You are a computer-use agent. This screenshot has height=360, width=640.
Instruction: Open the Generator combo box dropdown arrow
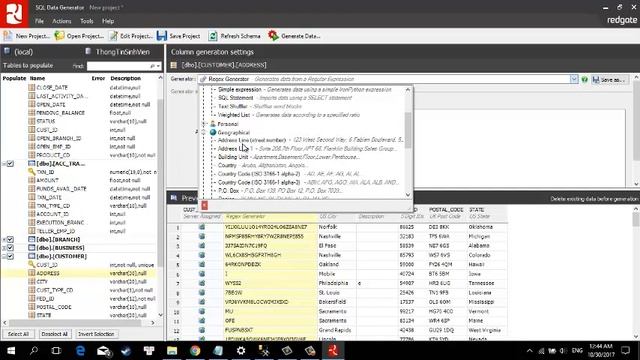[x=574, y=79]
